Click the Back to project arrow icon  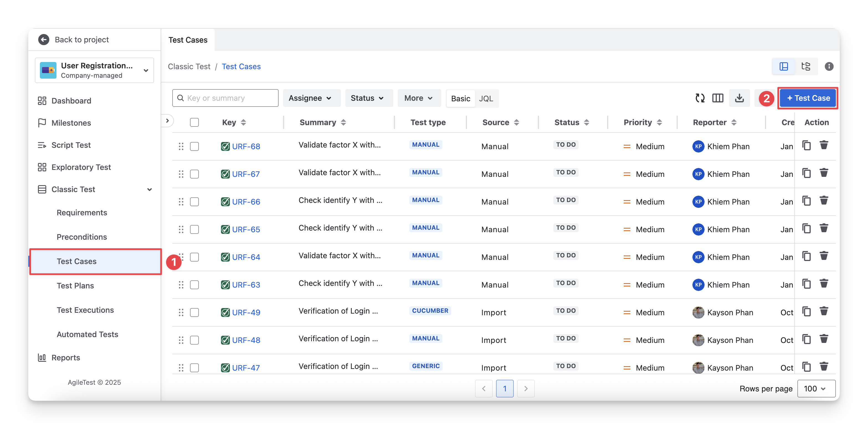pyautogui.click(x=44, y=40)
